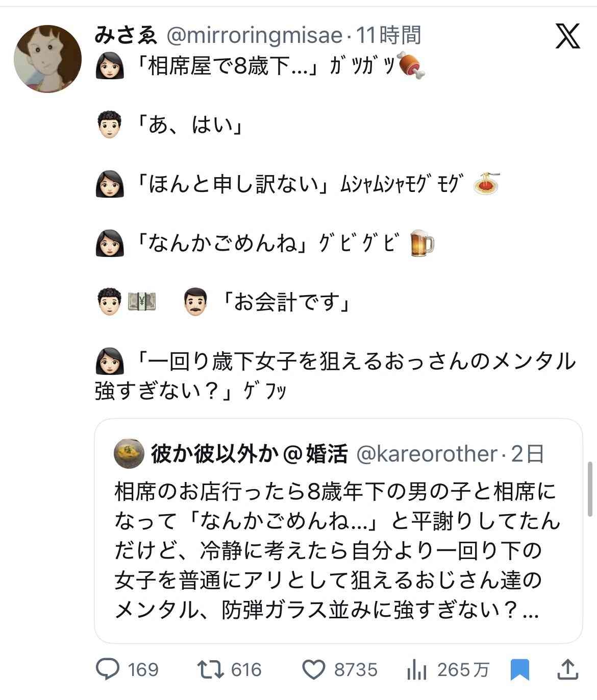Open the quoted post's small avatar
The image size is (597, 700).
129,453
